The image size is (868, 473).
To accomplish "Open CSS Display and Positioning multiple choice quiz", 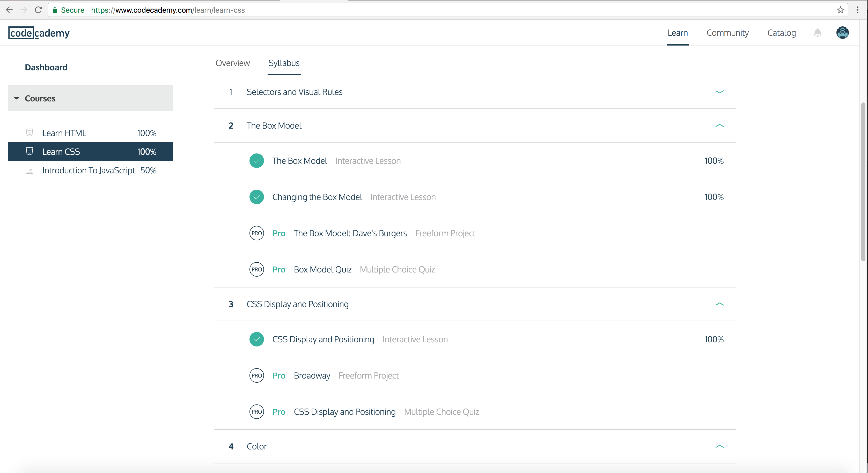I will [345, 412].
